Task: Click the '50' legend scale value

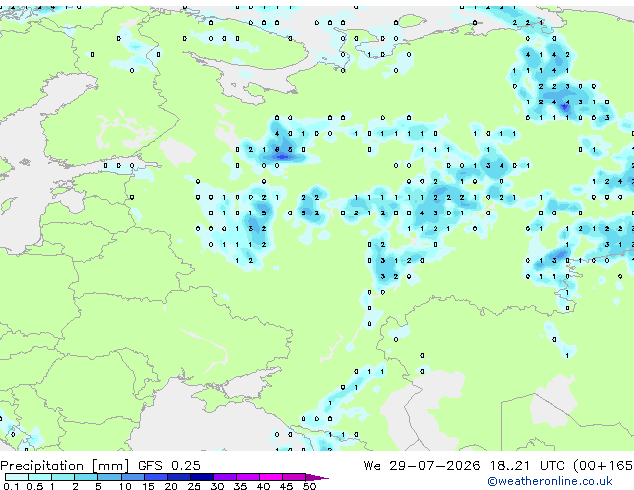Action: [x=309, y=486]
